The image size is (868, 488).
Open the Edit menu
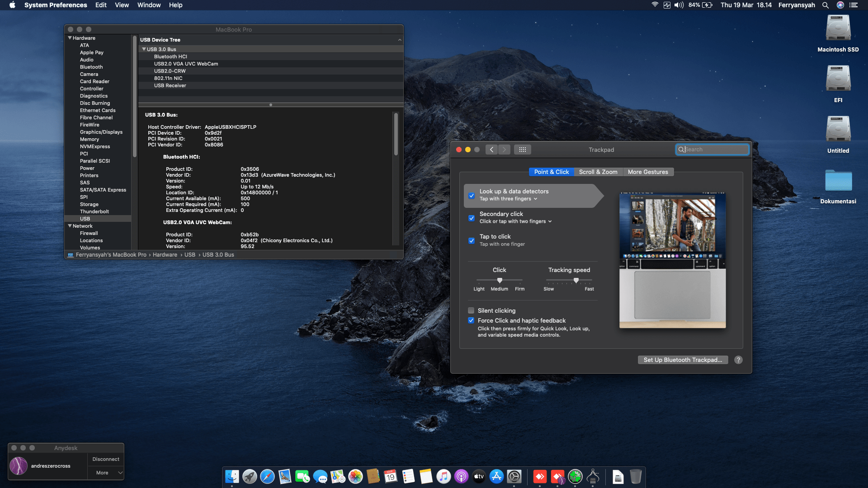pyautogui.click(x=101, y=5)
